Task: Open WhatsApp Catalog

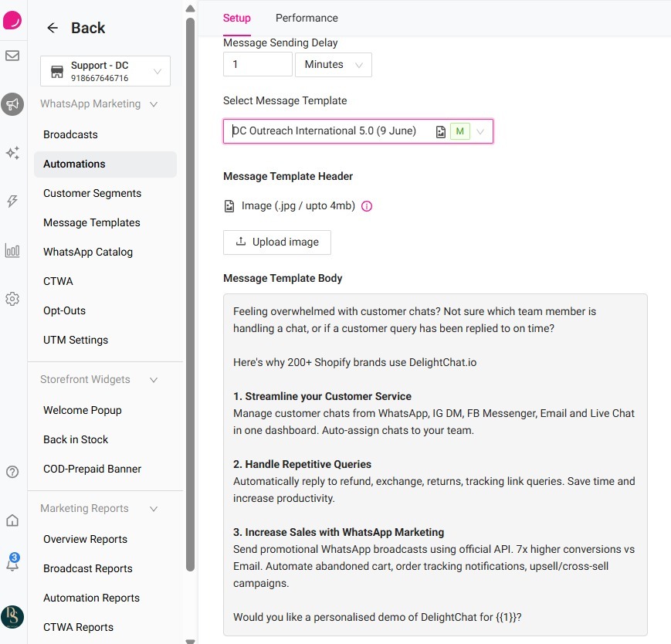Action: click(88, 252)
